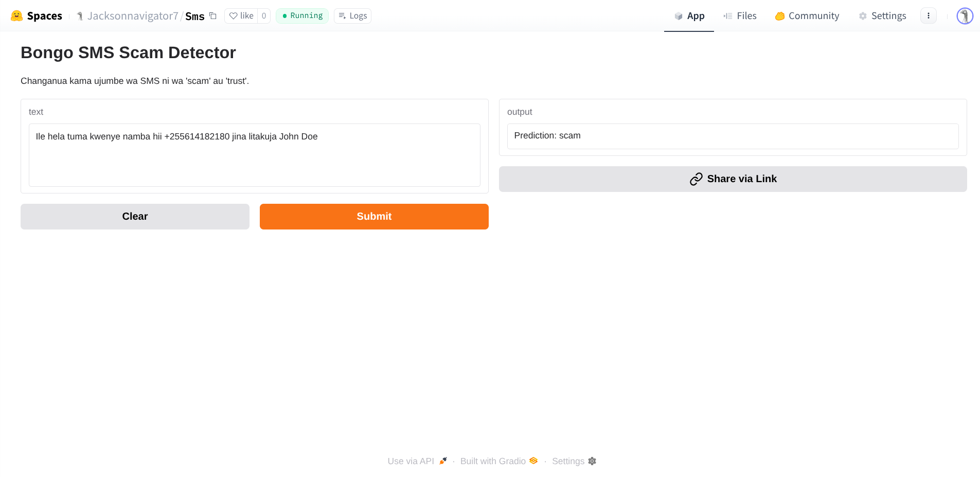The image size is (980, 477).
Task: Click the like count number 0
Action: [x=264, y=16]
